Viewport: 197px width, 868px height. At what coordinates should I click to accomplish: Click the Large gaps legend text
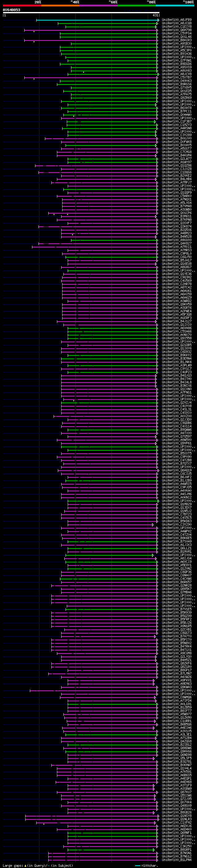[x=38, y=866]
